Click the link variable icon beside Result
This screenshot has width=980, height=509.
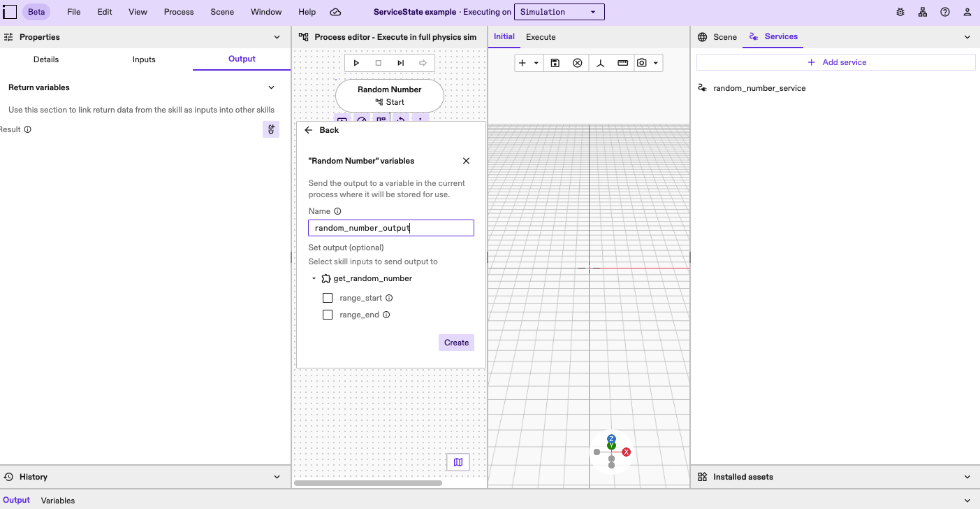[x=271, y=129]
